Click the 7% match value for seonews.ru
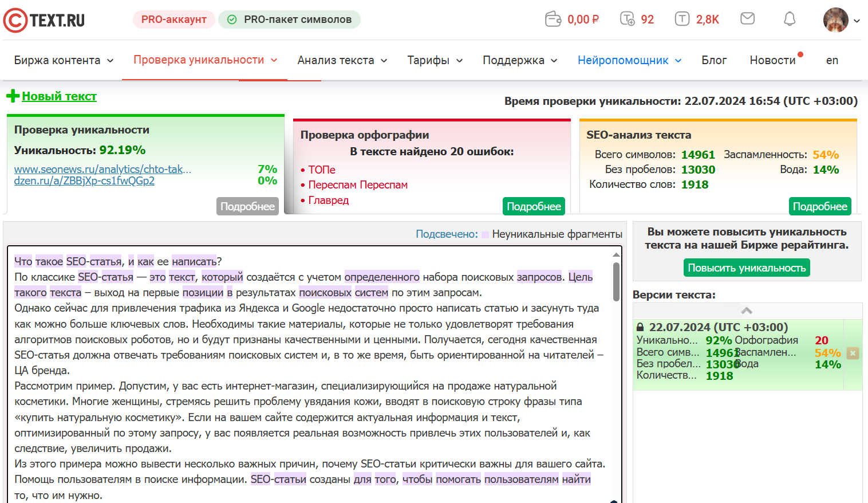This screenshot has width=868, height=503. coord(267,169)
